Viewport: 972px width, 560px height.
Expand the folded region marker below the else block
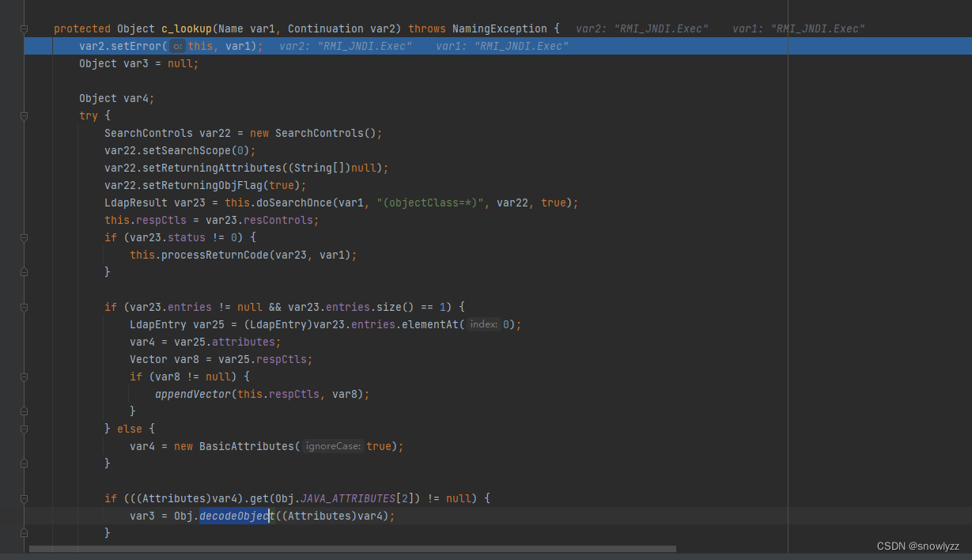pyautogui.click(x=24, y=463)
